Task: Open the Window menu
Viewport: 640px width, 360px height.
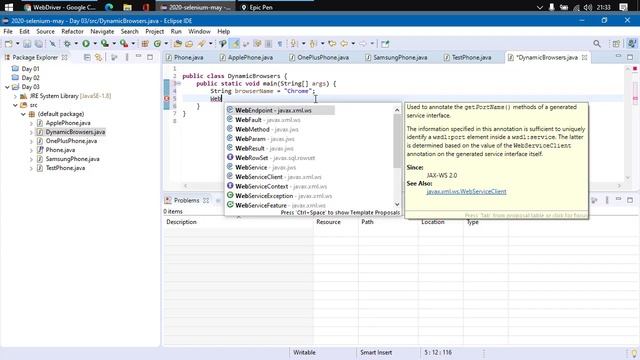Action: click(x=199, y=31)
